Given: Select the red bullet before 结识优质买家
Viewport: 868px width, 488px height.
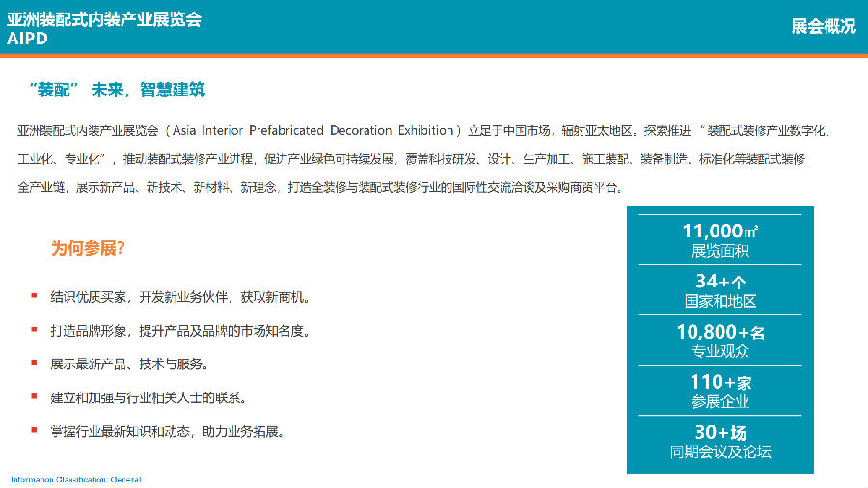Looking at the screenshot, I should point(35,296).
